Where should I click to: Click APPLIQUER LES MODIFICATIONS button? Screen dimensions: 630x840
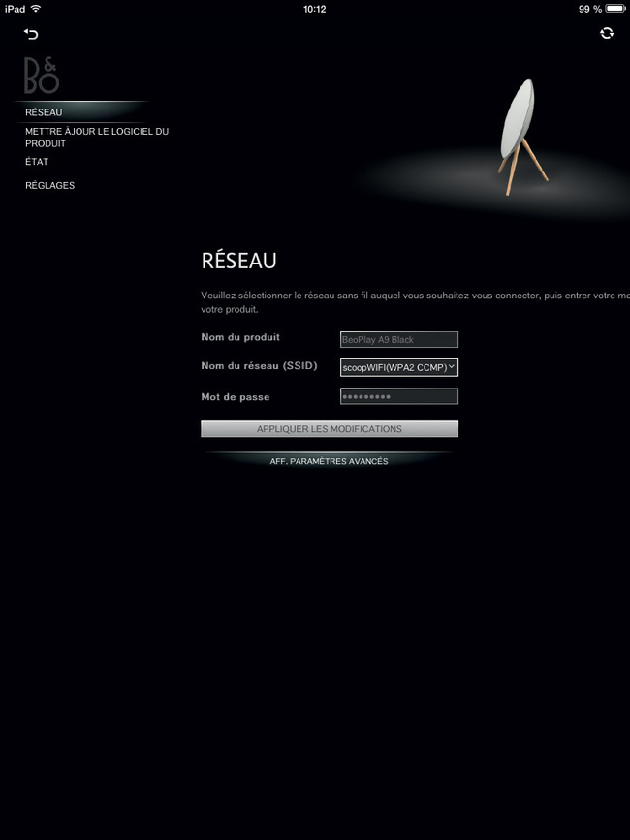(x=330, y=429)
